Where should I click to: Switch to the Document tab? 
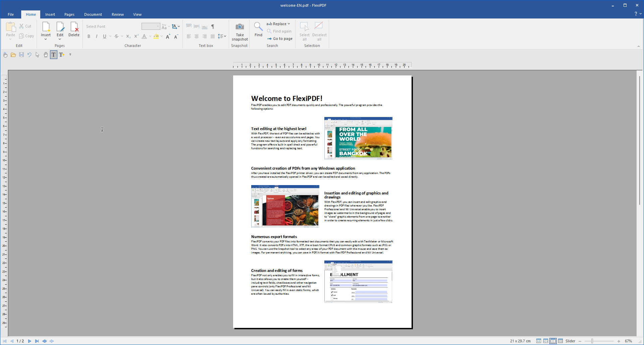coord(93,14)
